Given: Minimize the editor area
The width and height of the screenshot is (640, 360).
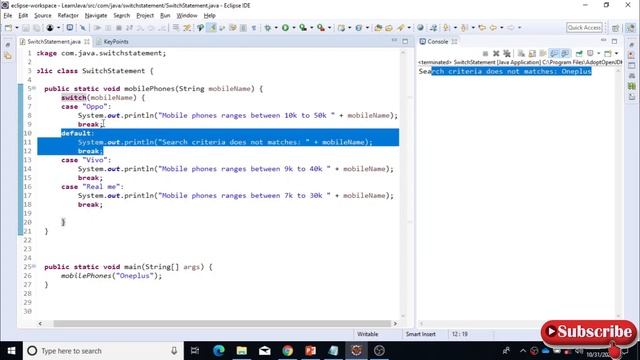Looking at the screenshot, I should coord(394,41).
